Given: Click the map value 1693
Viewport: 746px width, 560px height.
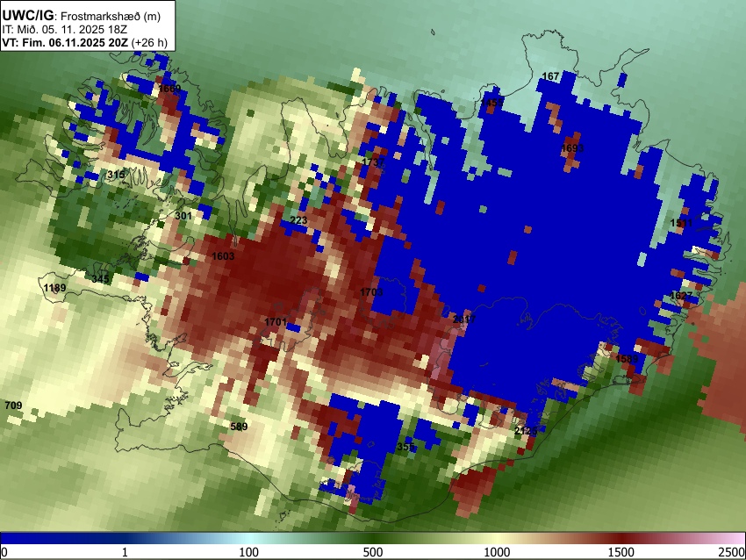Looking at the screenshot, I should pyautogui.click(x=572, y=148).
